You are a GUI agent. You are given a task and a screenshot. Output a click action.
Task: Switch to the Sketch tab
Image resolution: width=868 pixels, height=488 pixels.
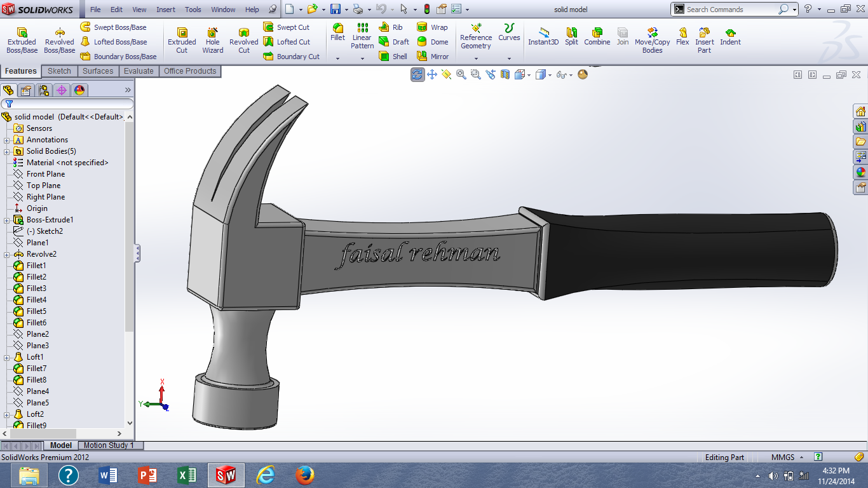[x=59, y=71]
